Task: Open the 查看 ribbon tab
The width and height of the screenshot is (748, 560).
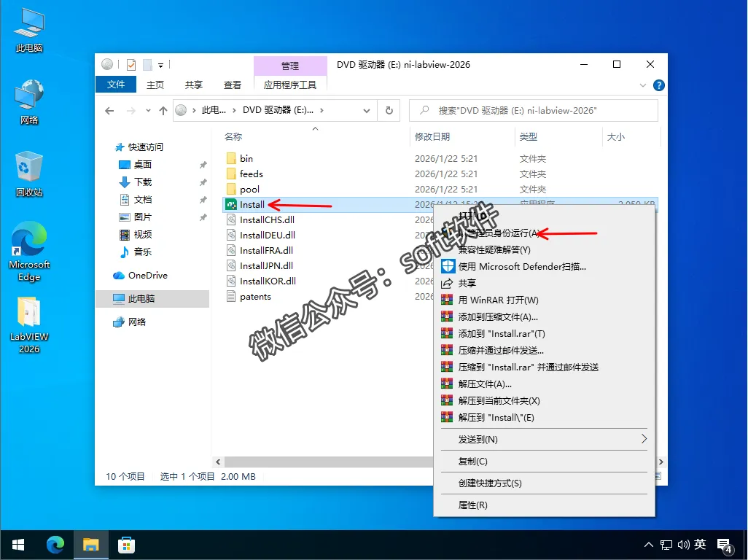Action: click(233, 85)
